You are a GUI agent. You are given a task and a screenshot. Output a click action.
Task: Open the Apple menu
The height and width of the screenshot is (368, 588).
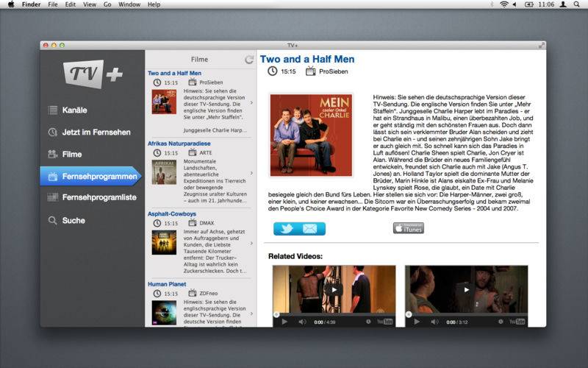(x=11, y=4)
